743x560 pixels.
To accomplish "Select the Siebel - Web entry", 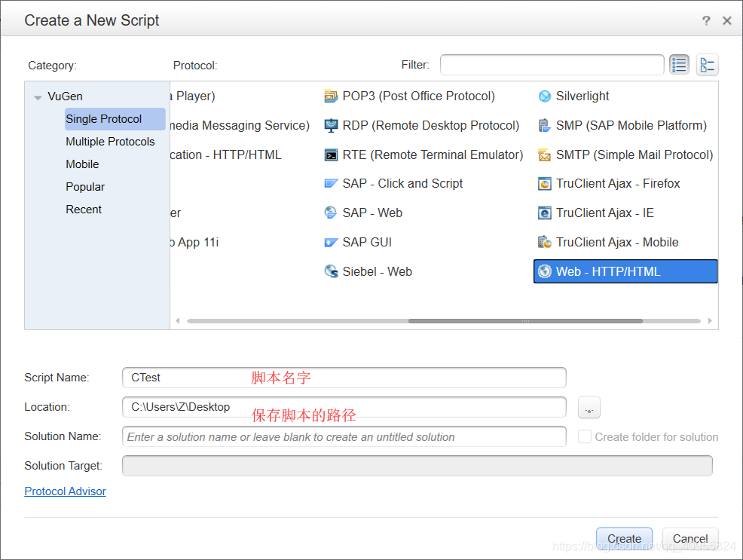I will point(378,271).
